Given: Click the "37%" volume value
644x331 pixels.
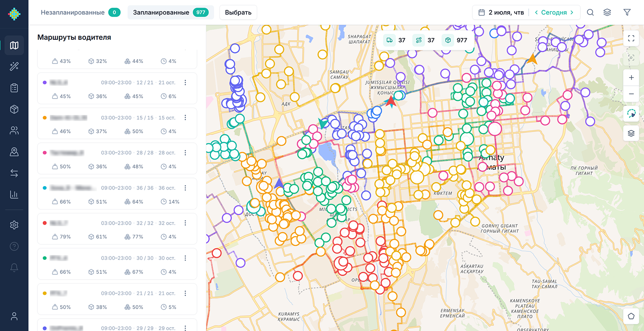Looking at the screenshot, I should [x=101, y=131].
